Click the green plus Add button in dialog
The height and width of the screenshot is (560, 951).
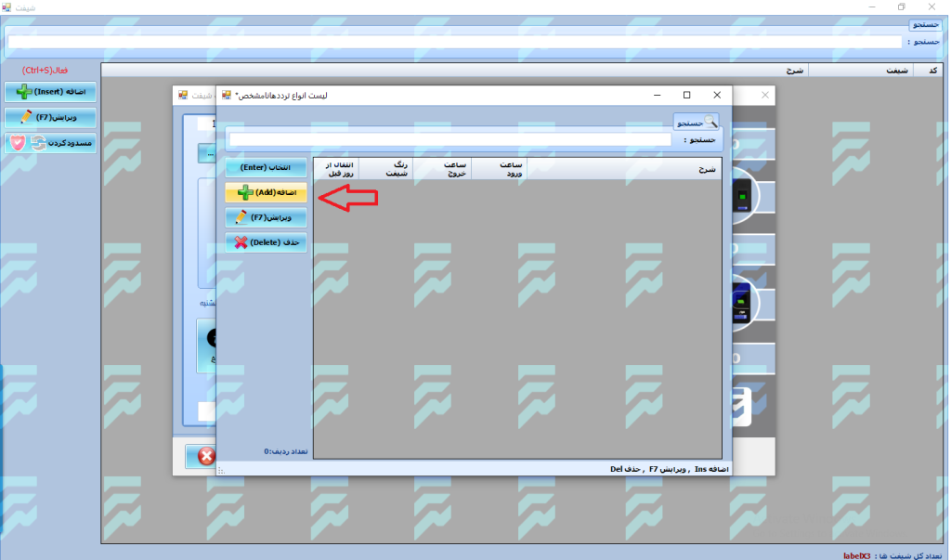pyautogui.click(x=266, y=192)
